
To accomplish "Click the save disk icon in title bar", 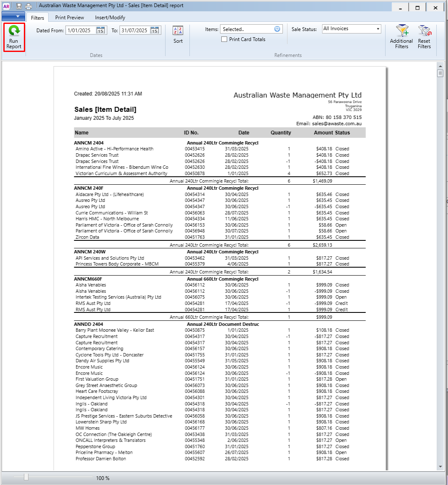I will click(x=19, y=6).
